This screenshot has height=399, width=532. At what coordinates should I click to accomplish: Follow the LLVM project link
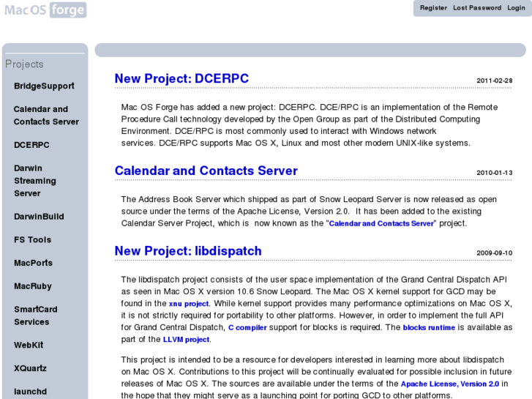[186, 340]
